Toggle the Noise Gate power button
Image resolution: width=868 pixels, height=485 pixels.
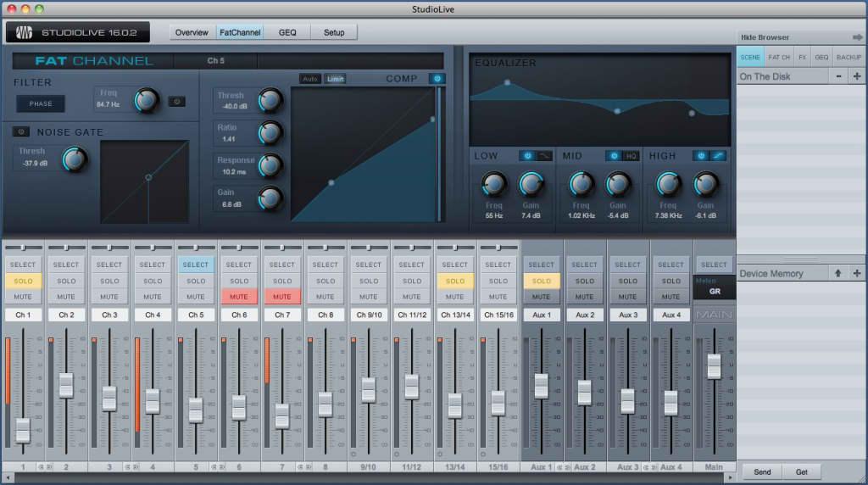[21, 131]
